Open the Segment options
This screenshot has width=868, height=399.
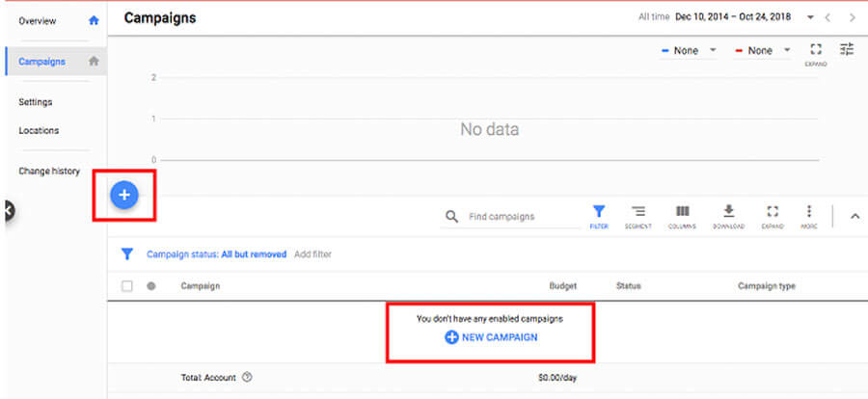point(638,216)
